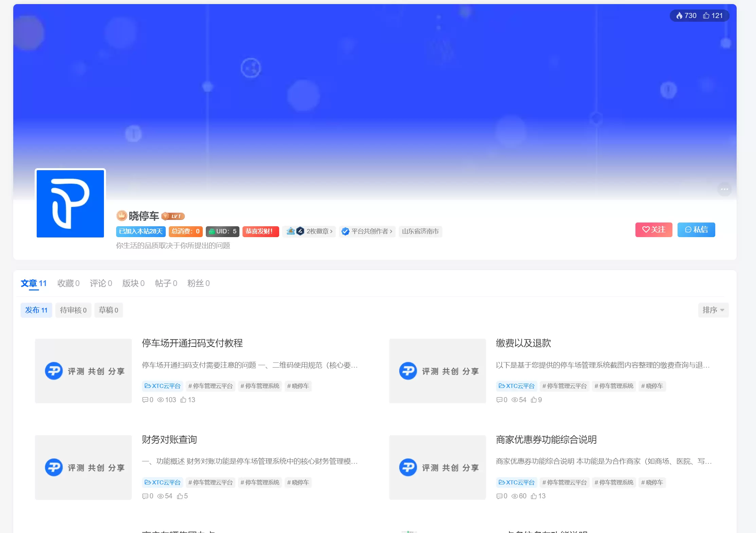
Task: Open article 商家优惠券功能综合说明
Action: coord(546,440)
